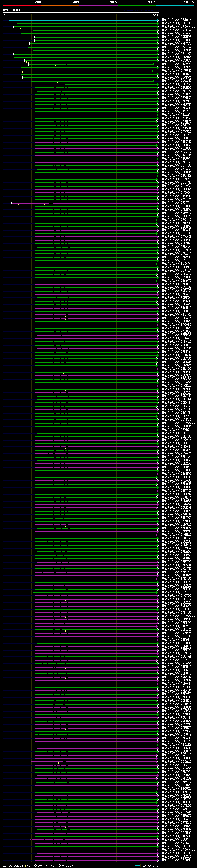Click the green ~80% identity legend segment
The image size is (197, 868).
tap(137, 6)
